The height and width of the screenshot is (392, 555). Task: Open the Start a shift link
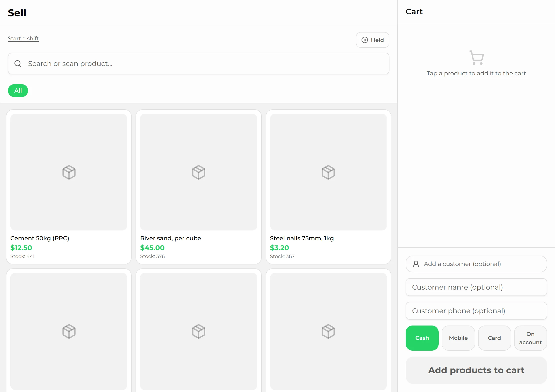coord(23,38)
